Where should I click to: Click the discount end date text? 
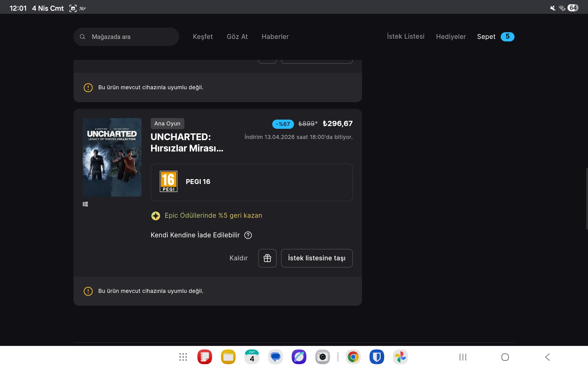click(x=298, y=137)
